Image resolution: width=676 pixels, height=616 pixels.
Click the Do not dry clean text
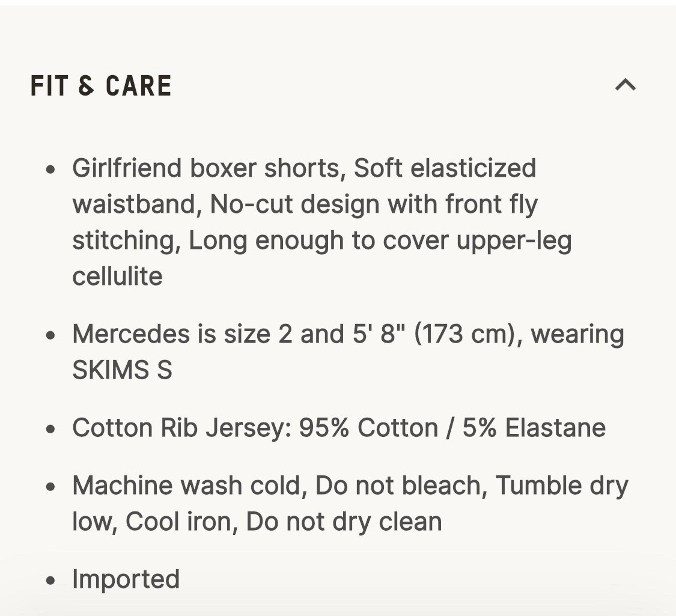(344, 522)
